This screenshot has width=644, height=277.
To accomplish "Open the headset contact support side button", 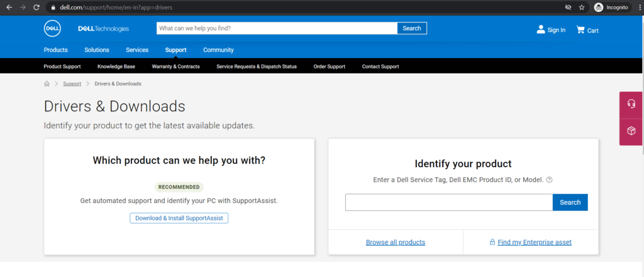I will click(x=631, y=104).
